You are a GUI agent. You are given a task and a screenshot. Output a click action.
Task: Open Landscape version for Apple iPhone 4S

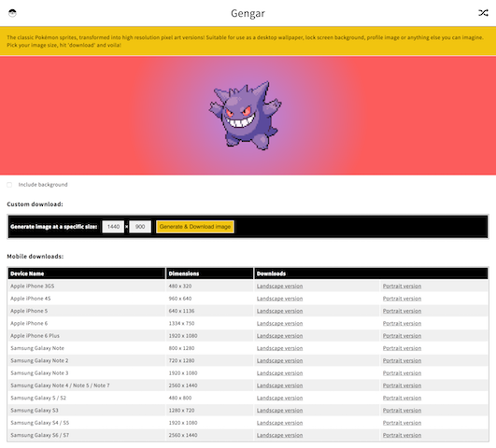tap(279, 299)
